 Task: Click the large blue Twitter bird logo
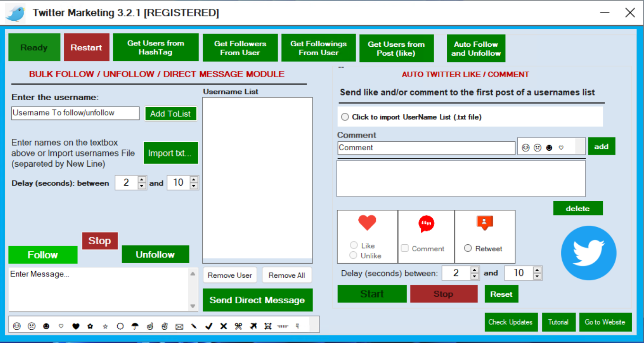(589, 253)
